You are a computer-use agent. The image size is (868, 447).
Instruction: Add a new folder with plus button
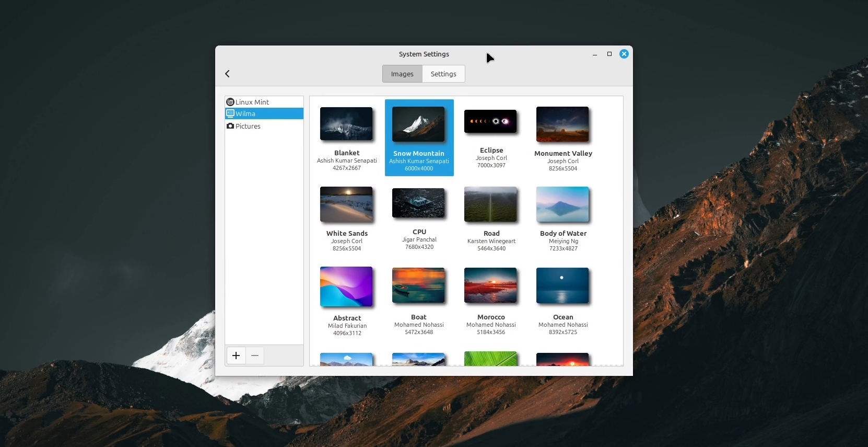(x=236, y=356)
